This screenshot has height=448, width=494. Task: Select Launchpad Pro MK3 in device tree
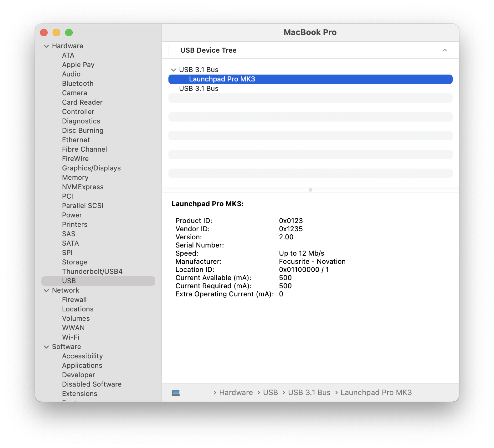point(311,79)
